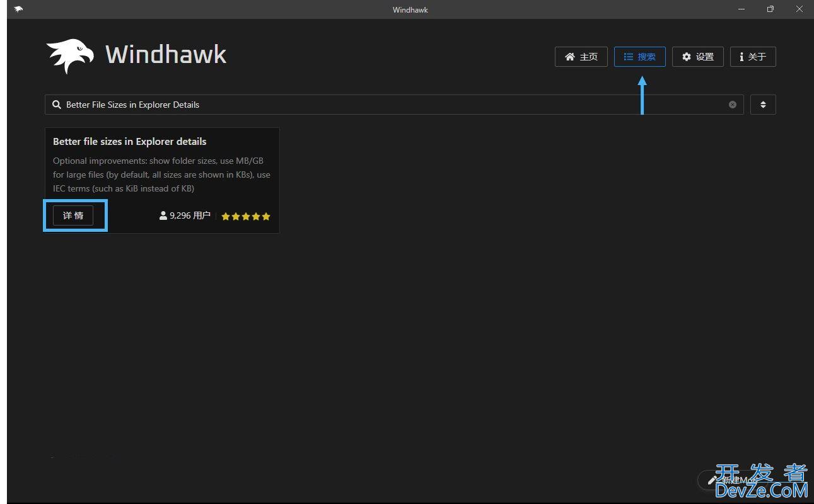Click the five-star rating
The height and width of the screenshot is (504, 814).
[246, 216]
